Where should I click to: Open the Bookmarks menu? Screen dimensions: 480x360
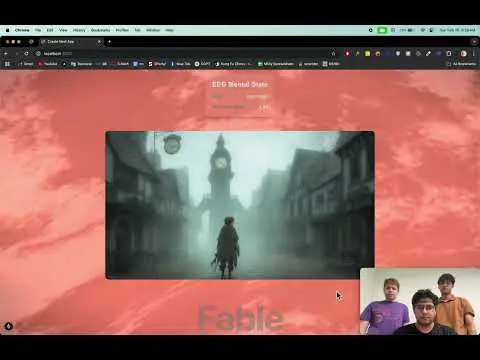pos(100,30)
